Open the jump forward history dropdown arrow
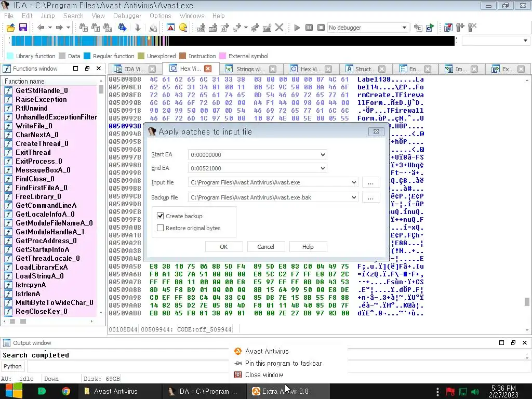The width and height of the screenshot is (532, 399). pos(68,28)
